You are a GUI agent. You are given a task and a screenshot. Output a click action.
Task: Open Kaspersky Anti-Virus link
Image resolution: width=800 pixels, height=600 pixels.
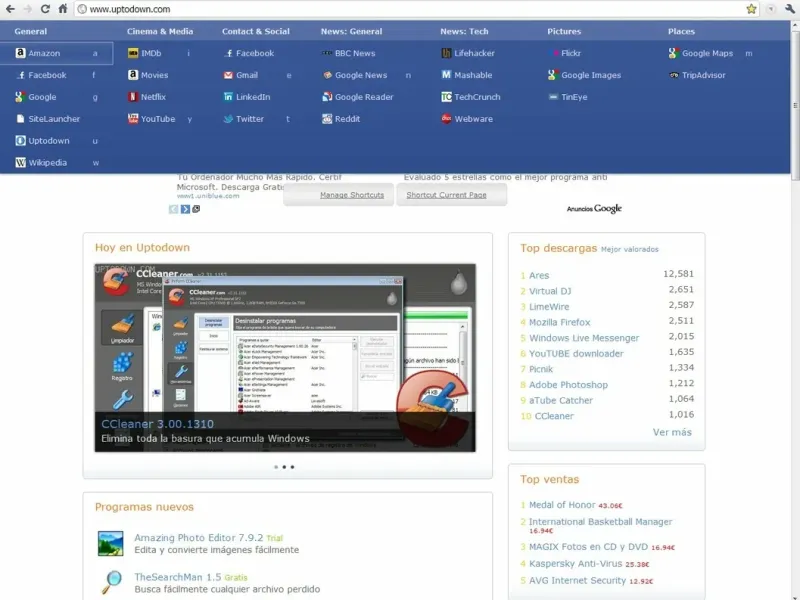576,563
